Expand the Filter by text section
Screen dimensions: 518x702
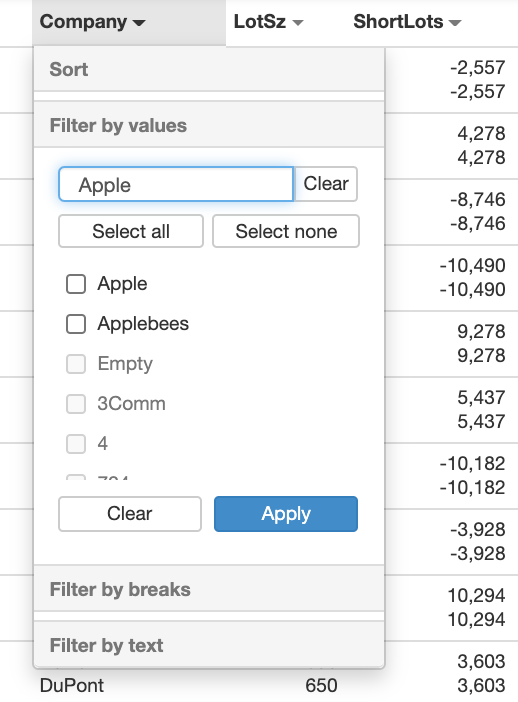(x=209, y=645)
